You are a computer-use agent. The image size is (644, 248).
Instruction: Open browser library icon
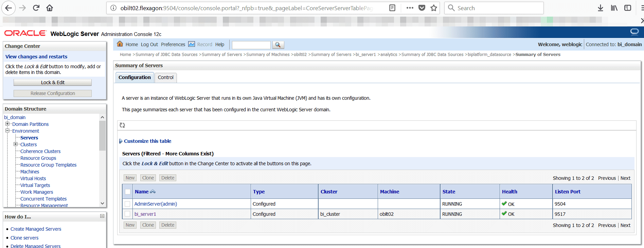coord(614,8)
